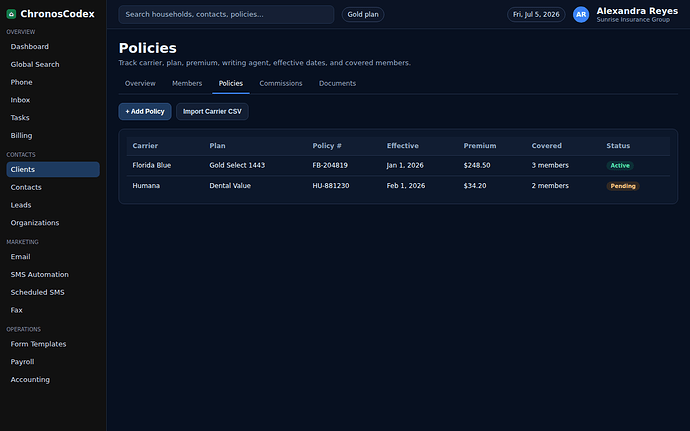The image size is (690, 431).
Task: Switch to the Overview tab
Action: click(140, 84)
